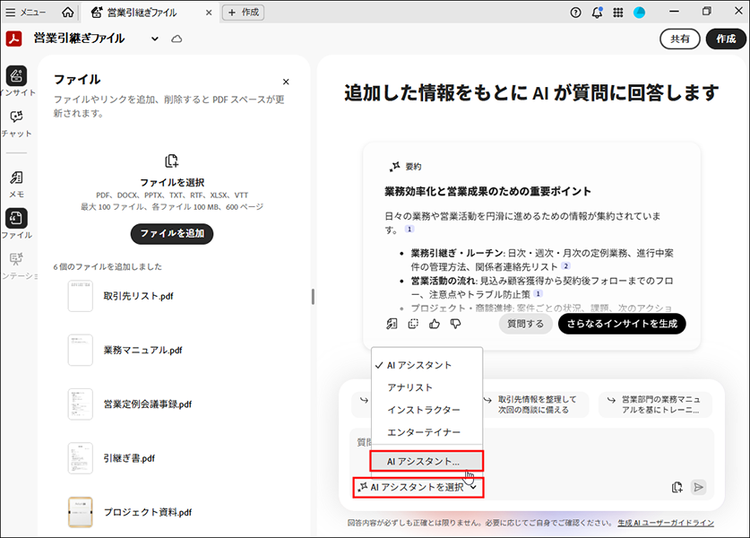Screen dimensions: 750x538
Task: Open the メニュー hamburger menu
Action: click(27, 12)
